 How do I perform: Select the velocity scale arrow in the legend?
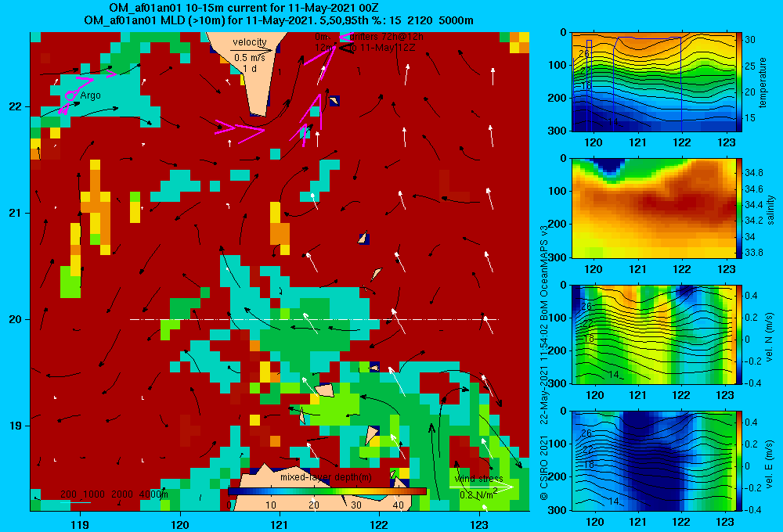251,50
